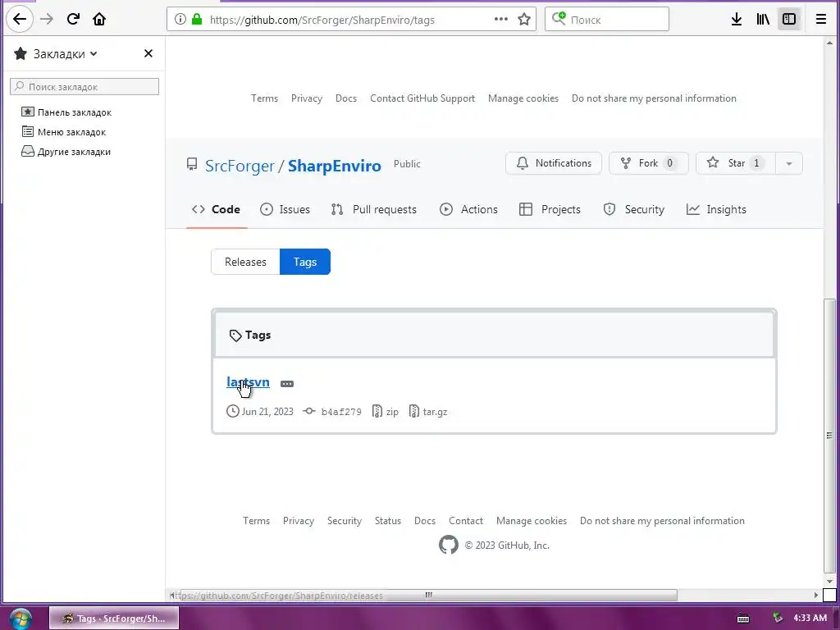Screen dimensions: 840x630
Task: Click the green tray icon beside the clock
Action: [x=778, y=618]
